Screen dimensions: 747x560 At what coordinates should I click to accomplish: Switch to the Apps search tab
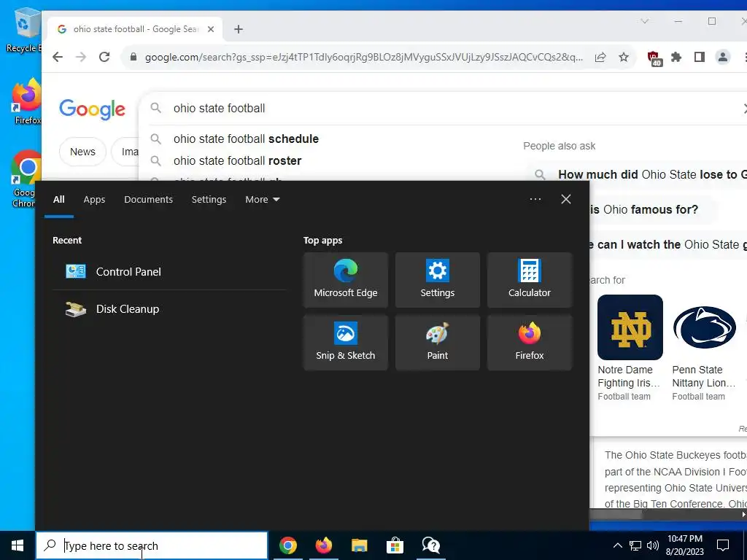[x=94, y=200]
